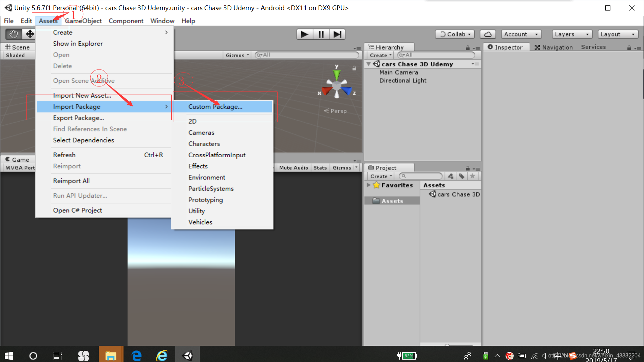Click Reimport All
This screenshot has width=644, height=362.
pos(104,181)
